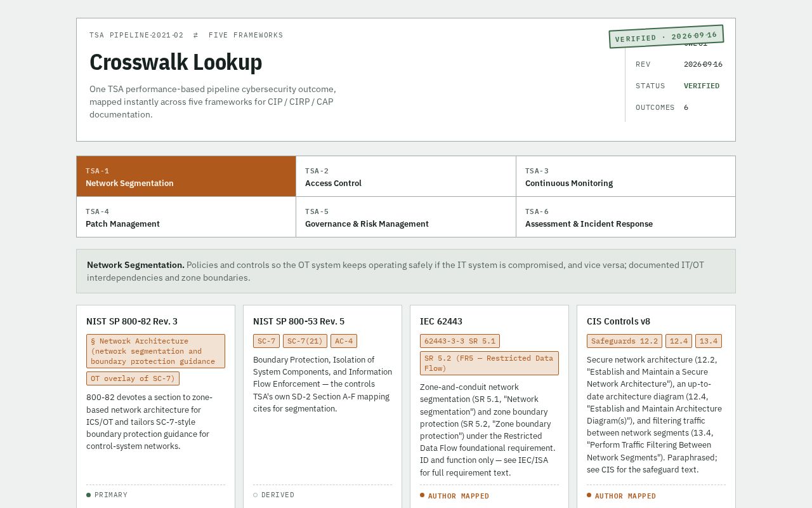This screenshot has width=812, height=508.
Task: Click the 'FIVE FRAMEWORKS' header label
Action: (x=246, y=35)
